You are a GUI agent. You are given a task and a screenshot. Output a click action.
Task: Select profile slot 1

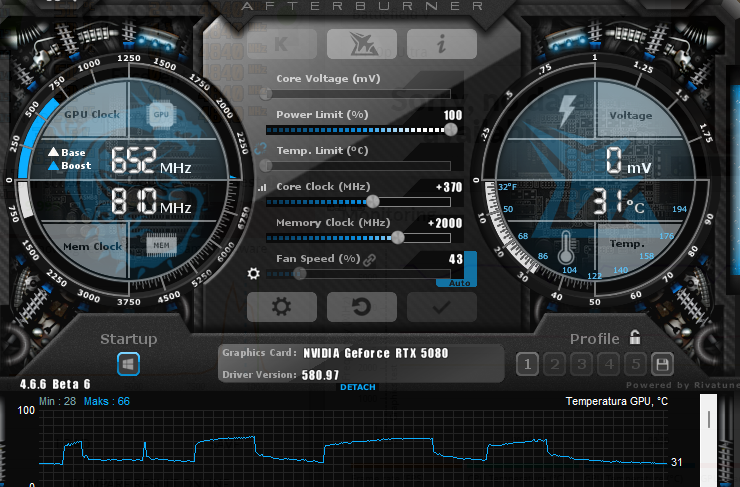pyautogui.click(x=527, y=364)
